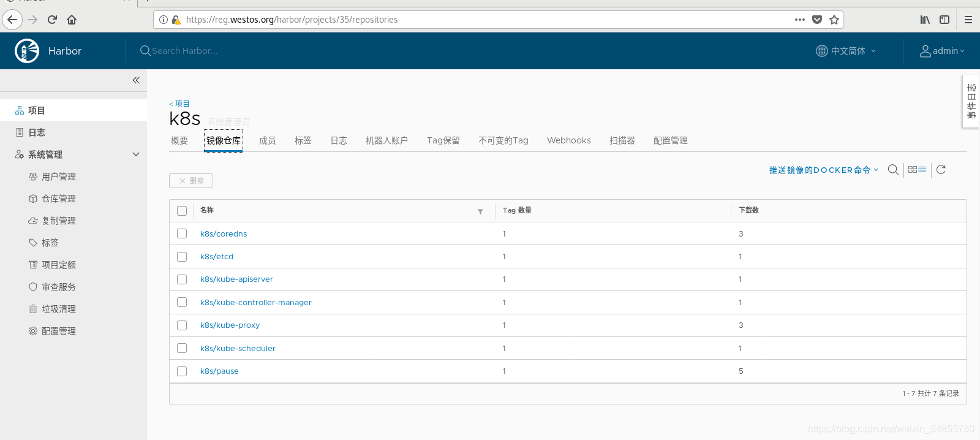Open the k8s/coredns repository link
Viewport: 980px width, 440px height.
pos(224,233)
